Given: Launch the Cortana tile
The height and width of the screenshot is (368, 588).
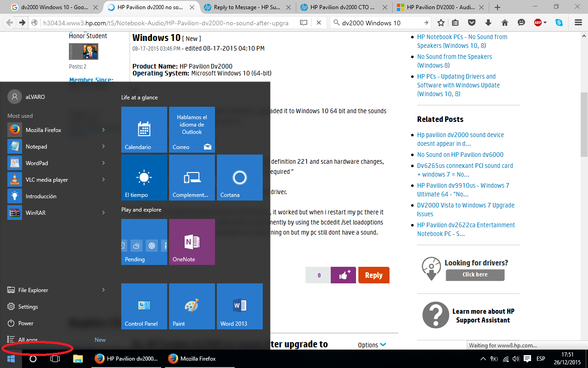Looking at the screenshot, I should pyautogui.click(x=240, y=178).
